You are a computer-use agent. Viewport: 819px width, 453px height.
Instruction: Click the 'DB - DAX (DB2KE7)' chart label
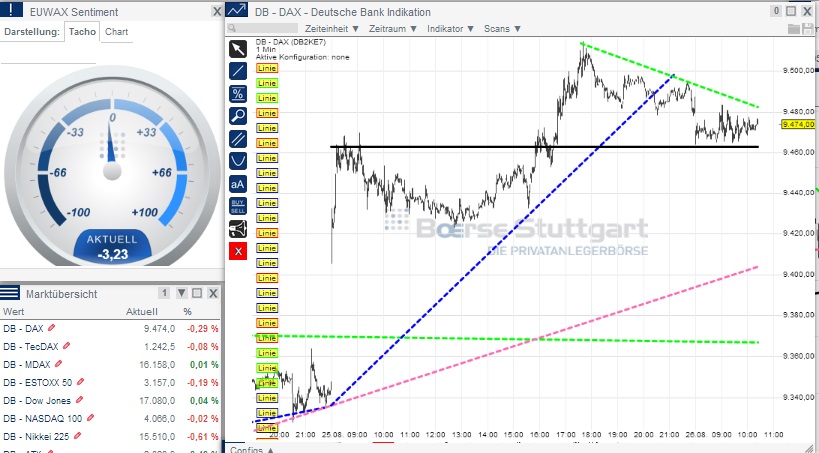292,42
